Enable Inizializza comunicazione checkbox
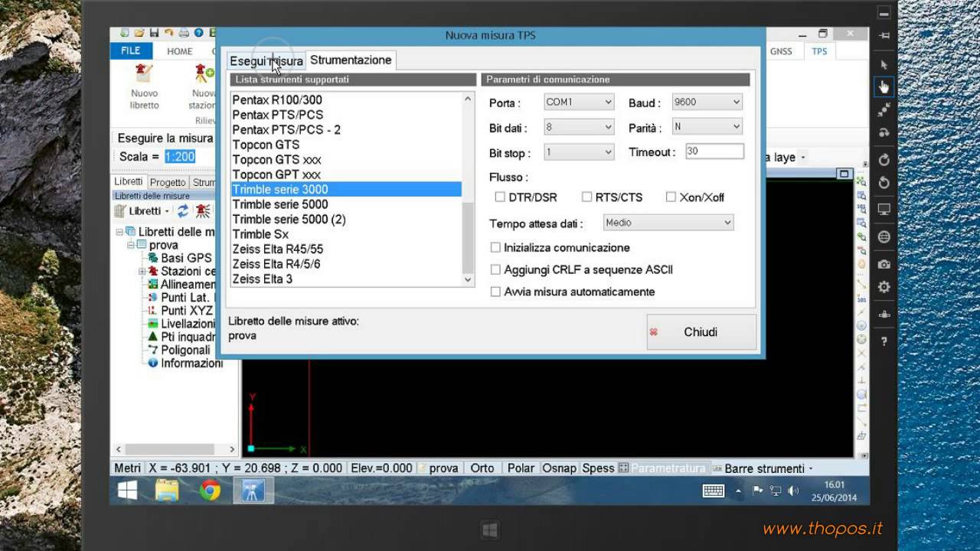 tap(495, 248)
